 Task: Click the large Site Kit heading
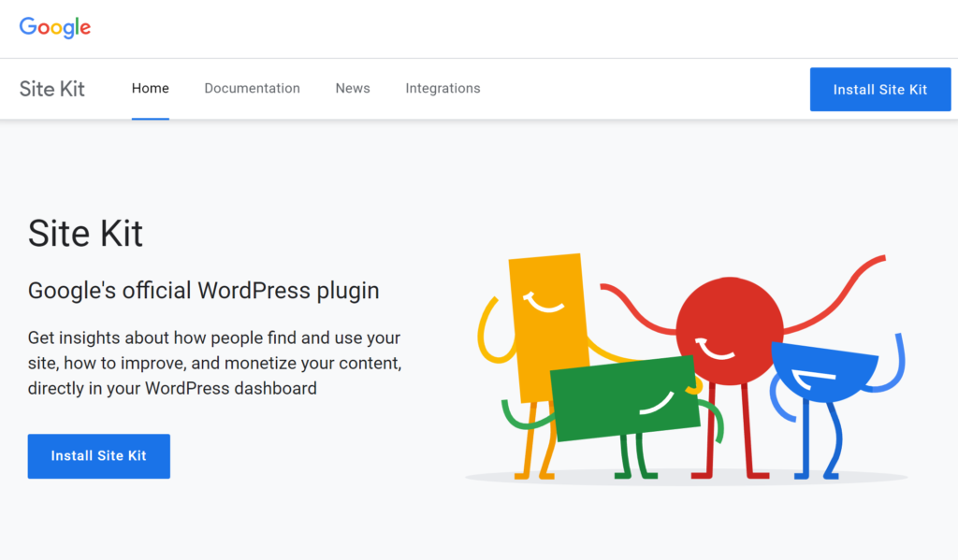point(85,234)
